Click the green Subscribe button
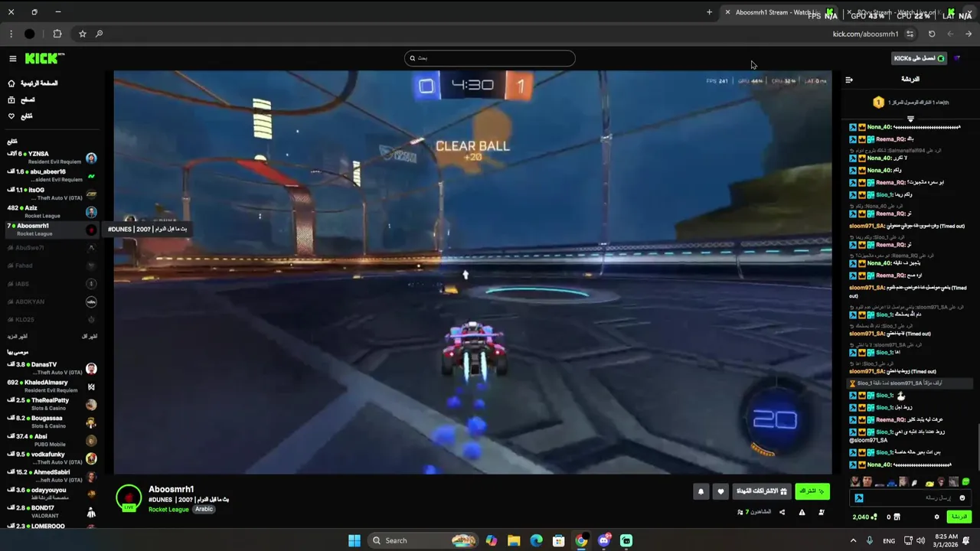Viewport: 980px width, 551px height. 812,491
